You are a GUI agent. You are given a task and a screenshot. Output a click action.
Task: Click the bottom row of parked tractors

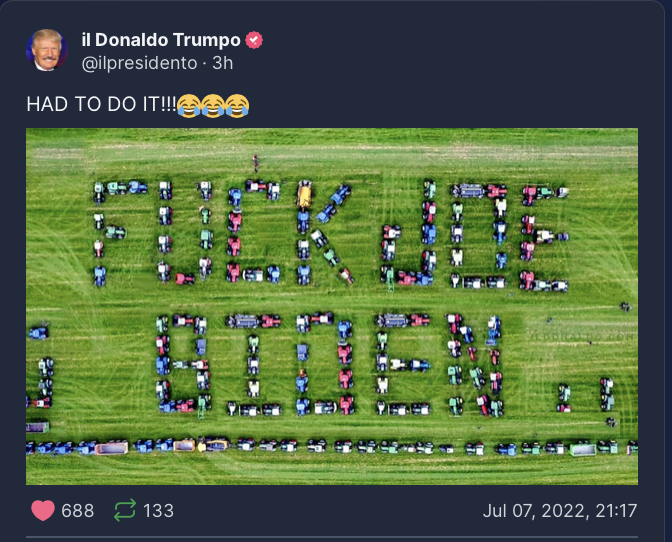tap(332, 446)
